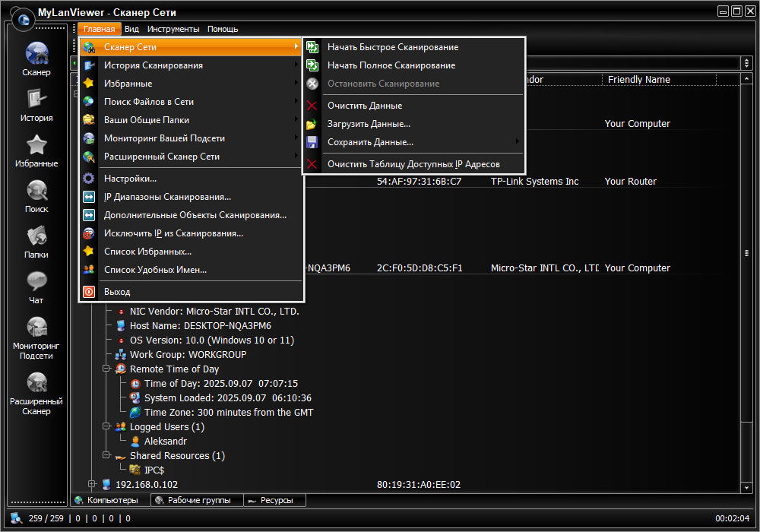This screenshot has height=532, width=760.
Task: Click MAC address 2C:F0:5D:D8:C5:F1
Action: point(420,268)
